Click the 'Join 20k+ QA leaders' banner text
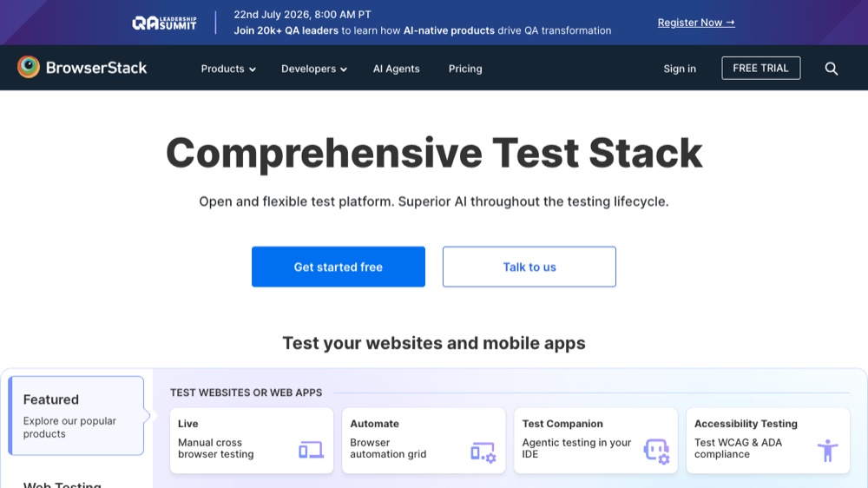 tap(286, 31)
